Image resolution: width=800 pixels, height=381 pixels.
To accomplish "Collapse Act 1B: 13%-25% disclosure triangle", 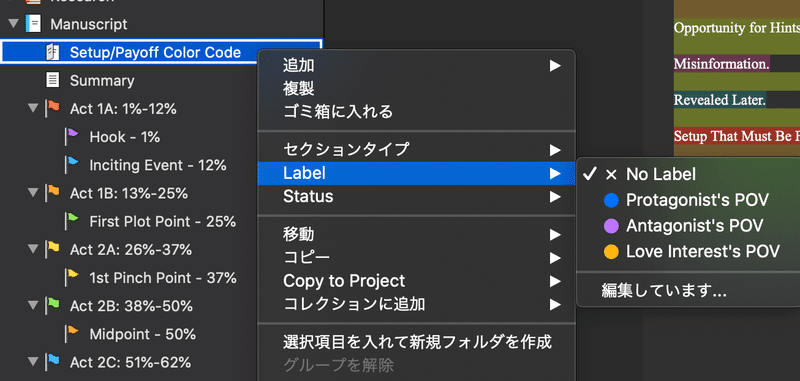I will (33, 193).
